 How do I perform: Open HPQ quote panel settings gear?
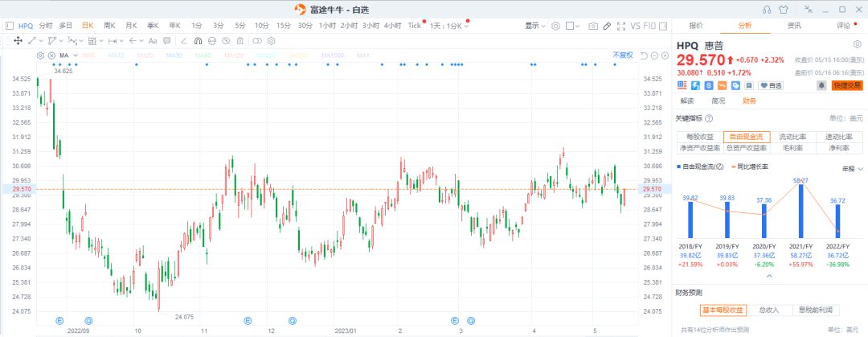pos(857,44)
